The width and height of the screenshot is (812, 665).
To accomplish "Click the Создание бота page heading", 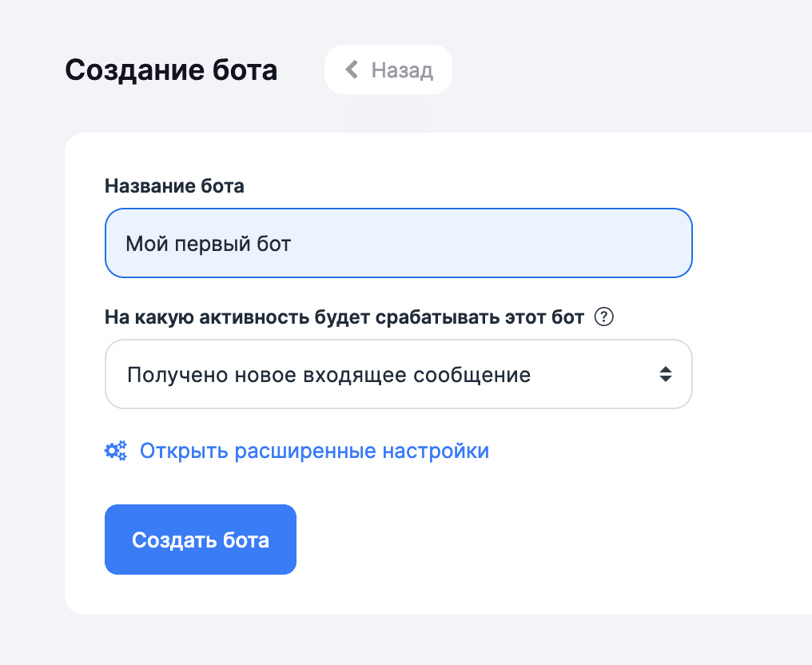I will pyautogui.click(x=170, y=70).
